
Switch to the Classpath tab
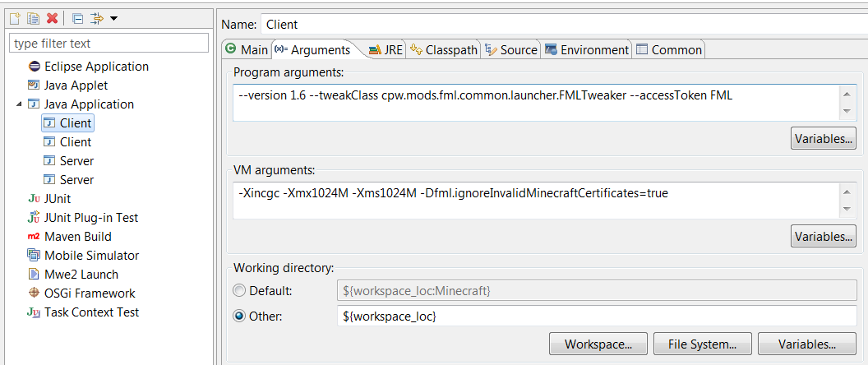point(445,50)
